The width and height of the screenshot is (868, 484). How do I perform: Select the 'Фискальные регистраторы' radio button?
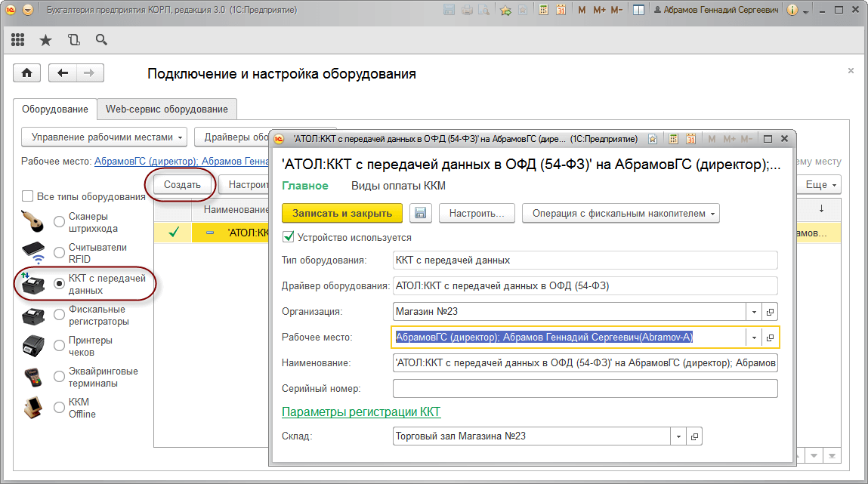[59, 315]
